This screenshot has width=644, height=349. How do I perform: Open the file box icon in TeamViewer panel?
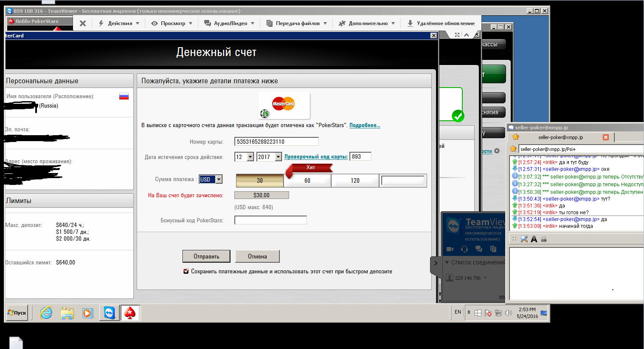click(493, 249)
